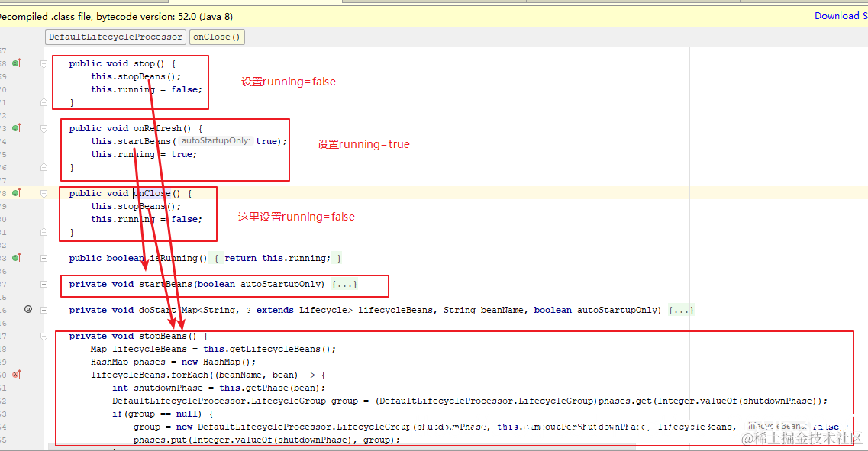Viewport: 868px width, 451px height.
Task: Click 'public boolean isRunning()' declaration
Action: pos(138,259)
